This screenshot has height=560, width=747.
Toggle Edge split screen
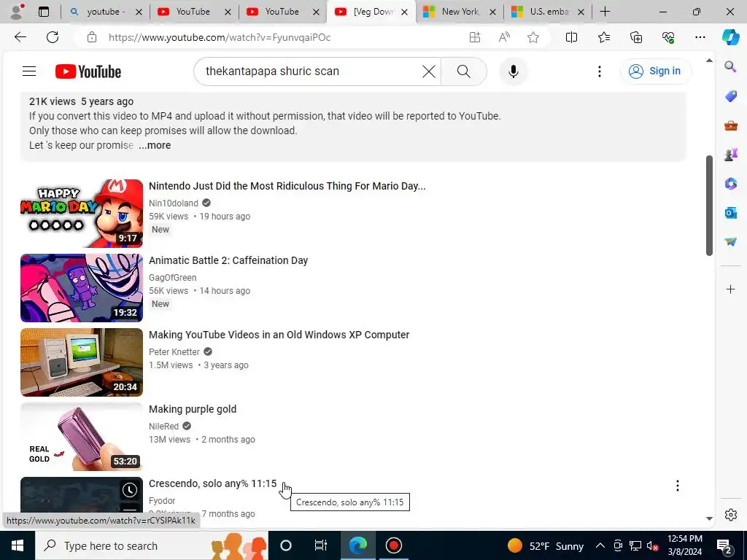click(571, 37)
